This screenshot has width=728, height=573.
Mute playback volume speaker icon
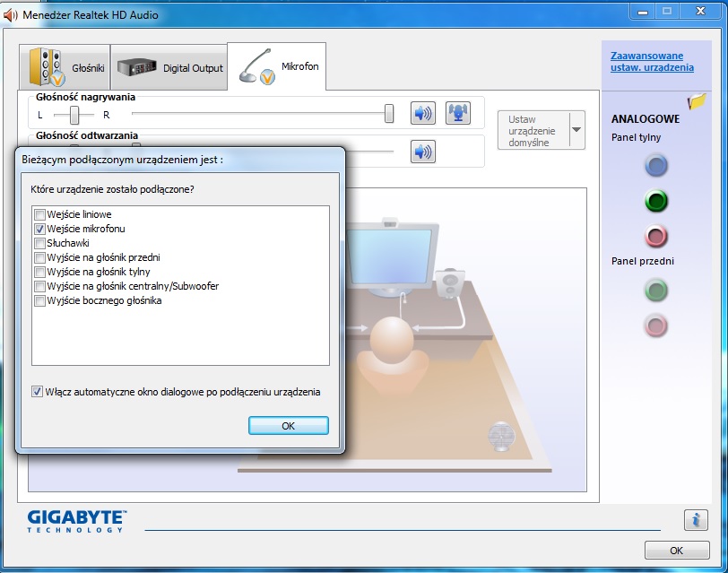click(422, 152)
